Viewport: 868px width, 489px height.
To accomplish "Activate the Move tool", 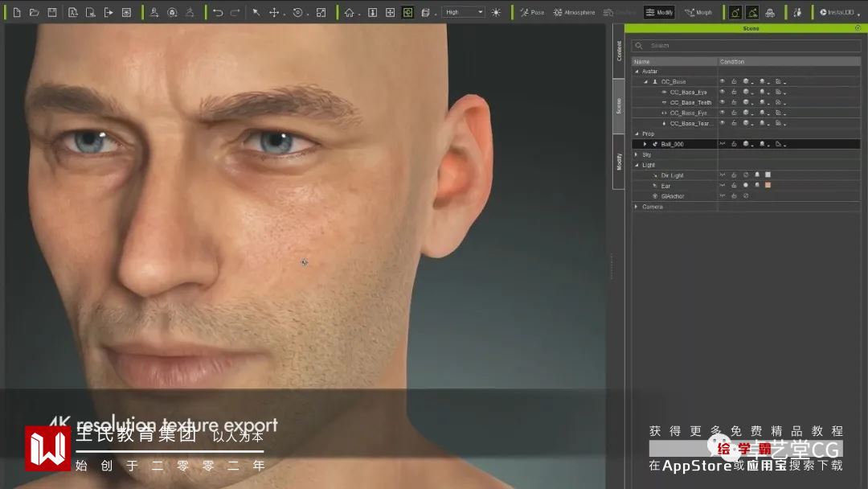I will (274, 12).
